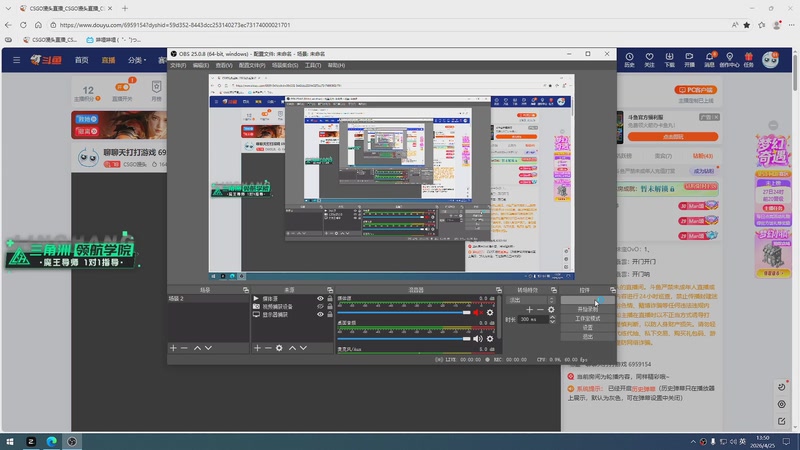Open Douyu 下载 download icon

tap(669, 60)
